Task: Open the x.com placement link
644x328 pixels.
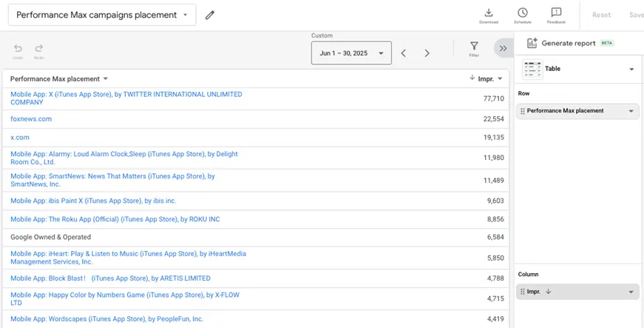Action: pos(20,137)
